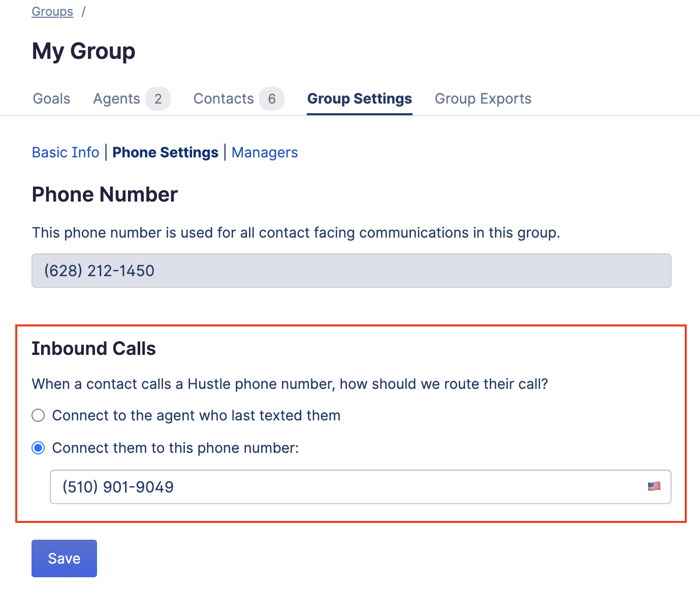
Task: Open the Basic Info section link
Action: coord(66,152)
